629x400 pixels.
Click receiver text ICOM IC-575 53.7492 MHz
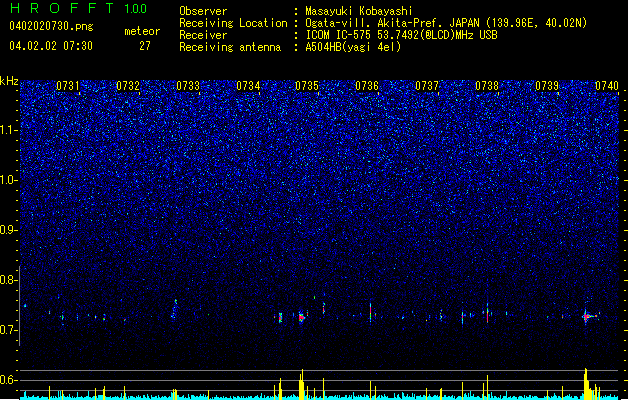pos(401,35)
